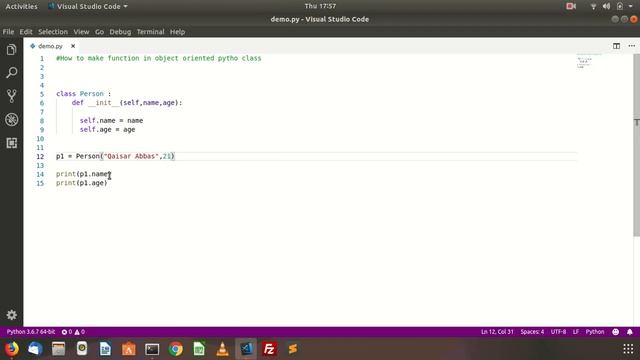
Task: Click the minimap code preview
Action: pyautogui.click(x=589, y=61)
